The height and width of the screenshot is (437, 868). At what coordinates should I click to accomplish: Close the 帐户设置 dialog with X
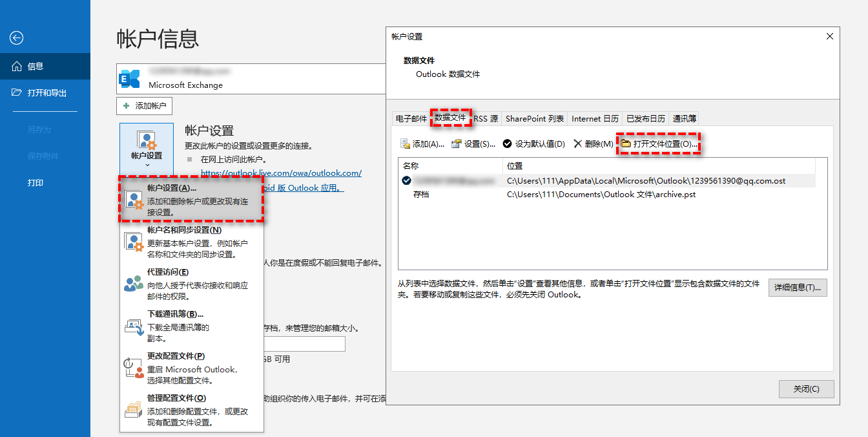[830, 37]
